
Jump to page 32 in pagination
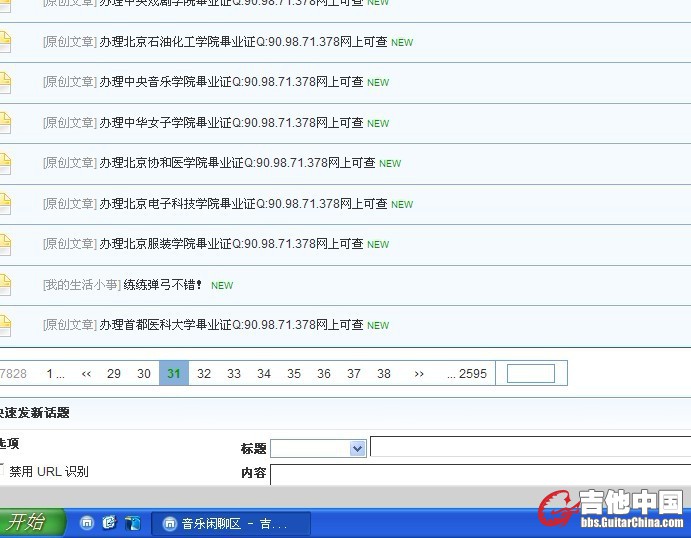pyautogui.click(x=204, y=374)
